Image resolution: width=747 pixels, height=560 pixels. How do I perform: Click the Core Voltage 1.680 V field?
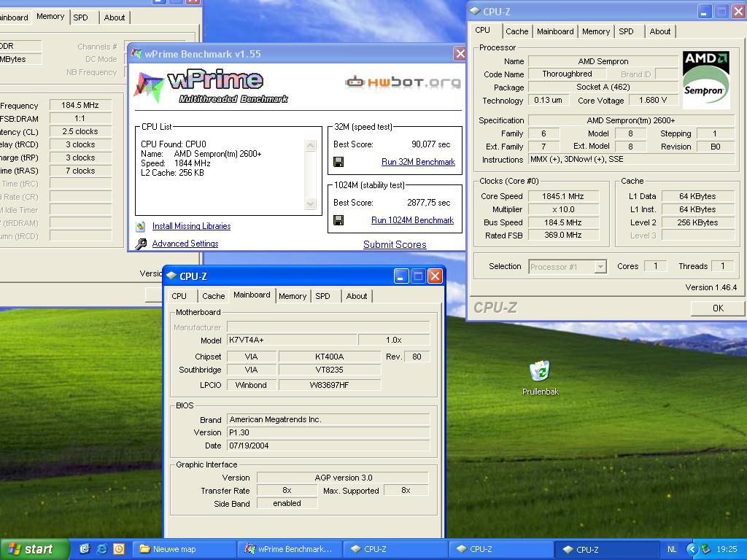pyautogui.click(x=653, y=100)
